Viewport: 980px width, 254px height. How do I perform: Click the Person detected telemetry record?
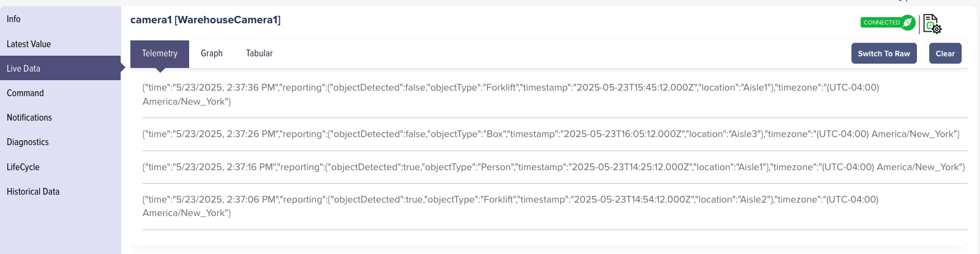pos(553,167)
